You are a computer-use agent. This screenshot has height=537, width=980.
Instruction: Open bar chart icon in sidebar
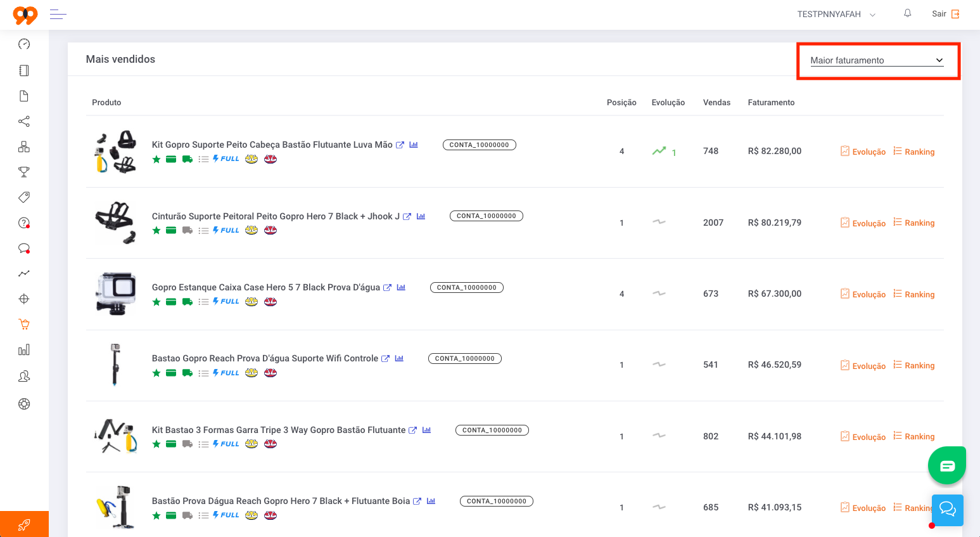tap(24, 350)
